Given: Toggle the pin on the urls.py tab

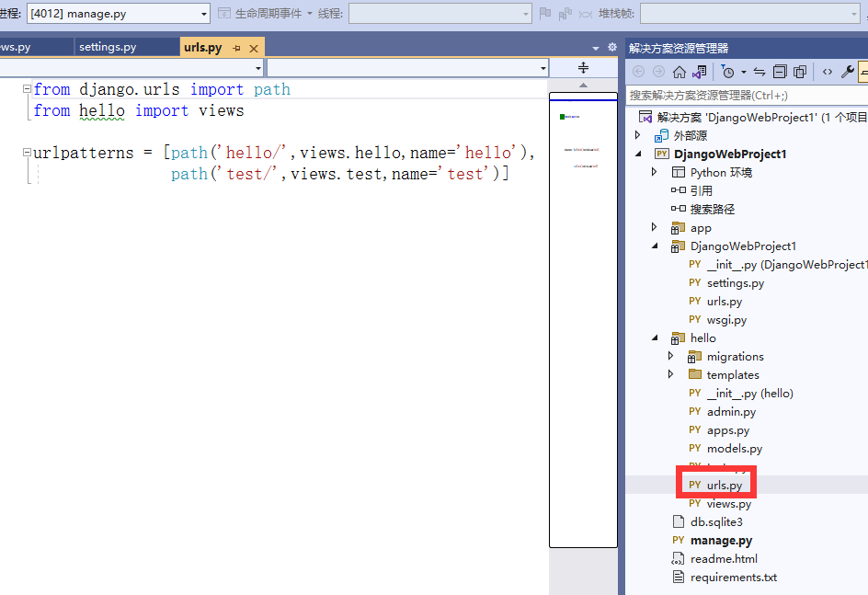Looking at the screenshot, I should pos(237,47).
